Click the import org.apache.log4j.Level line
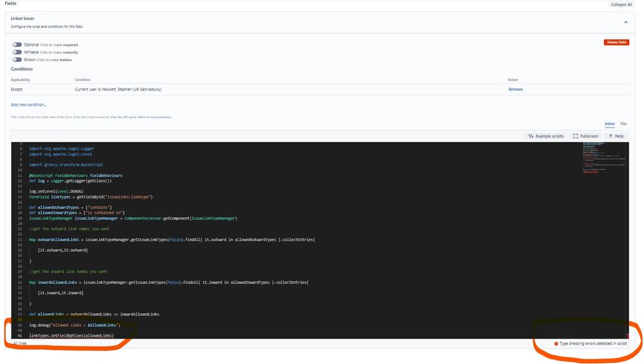 [x=61, y=155]
